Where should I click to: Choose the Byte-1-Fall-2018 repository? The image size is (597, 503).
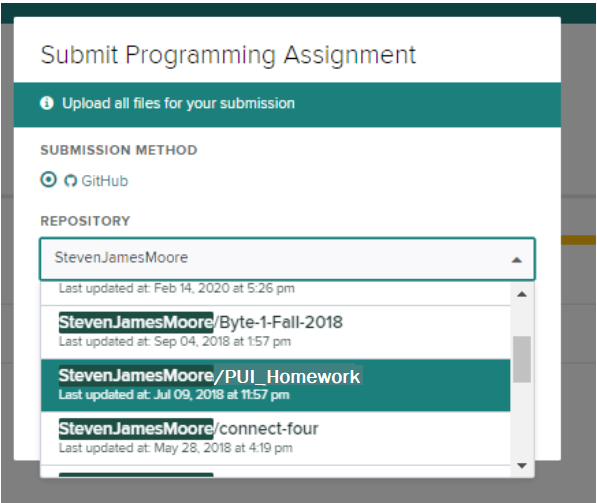point(275,332)
